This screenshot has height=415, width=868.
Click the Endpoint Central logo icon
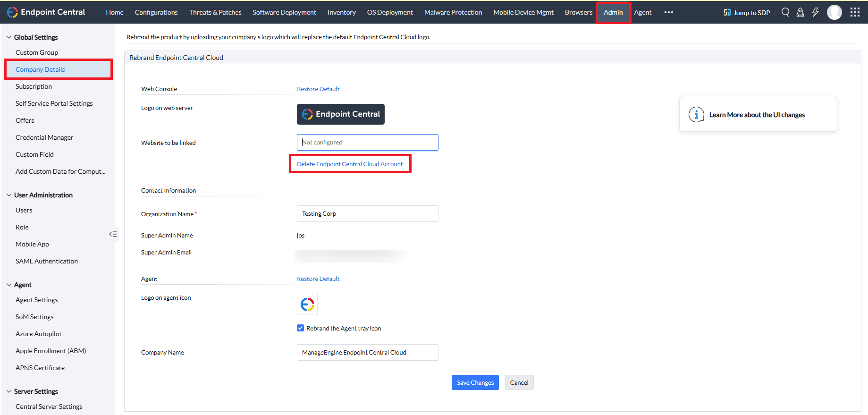12,12
